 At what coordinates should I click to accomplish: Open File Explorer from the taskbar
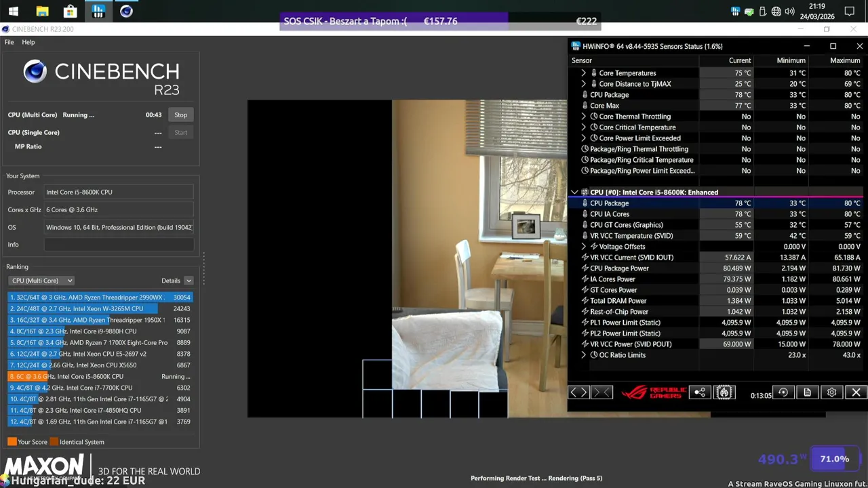[x=42, y=12]
